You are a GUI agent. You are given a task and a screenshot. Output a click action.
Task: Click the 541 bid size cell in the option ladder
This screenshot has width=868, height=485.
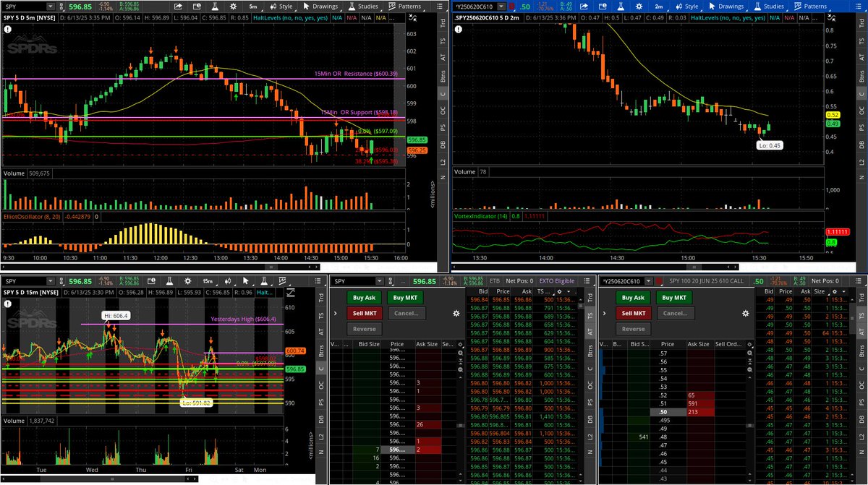pos(639,436)
